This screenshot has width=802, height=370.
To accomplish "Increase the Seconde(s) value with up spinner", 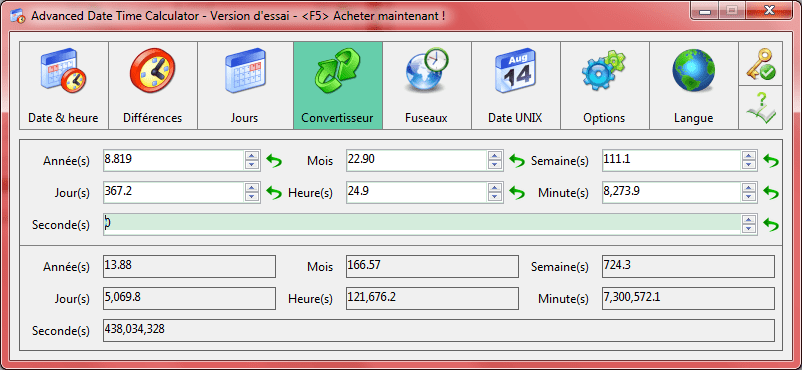I will point(749,220).
